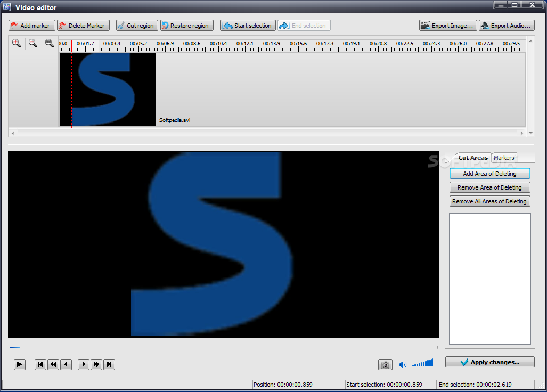Click Add Area of Deleting
This screenshot has width=547, height=392.
coord(490,174)
